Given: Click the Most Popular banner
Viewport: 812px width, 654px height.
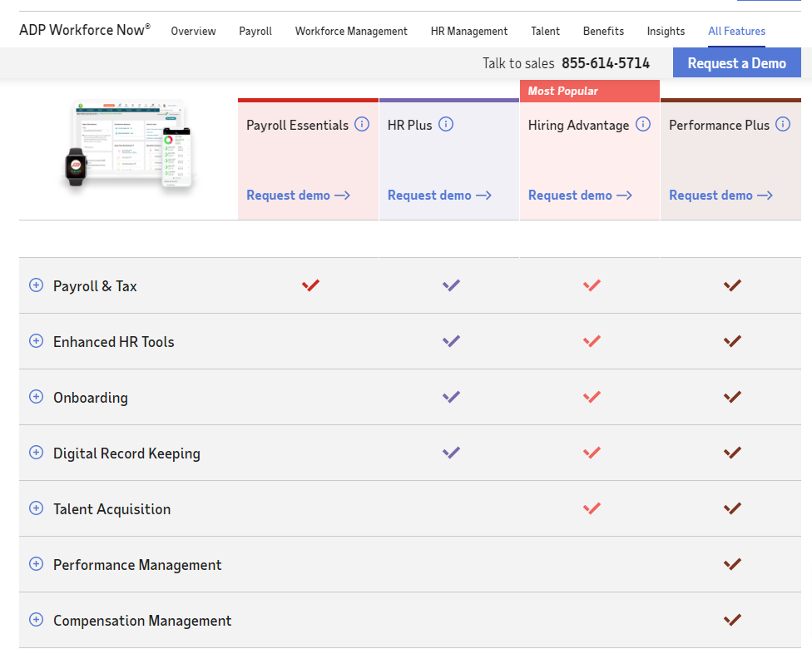Looking at the screenshot, I should [x=590, y=92].
